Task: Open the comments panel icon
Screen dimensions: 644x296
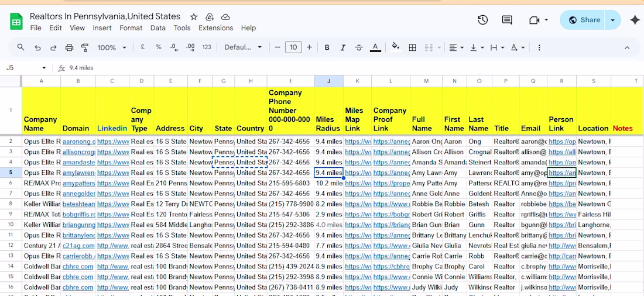Action: 507,20
